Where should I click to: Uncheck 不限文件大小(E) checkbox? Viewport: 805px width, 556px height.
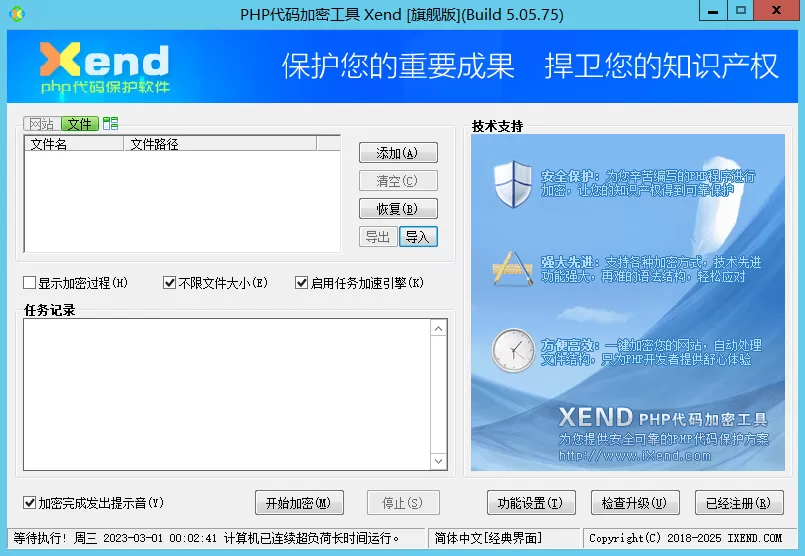click(215, 283)
